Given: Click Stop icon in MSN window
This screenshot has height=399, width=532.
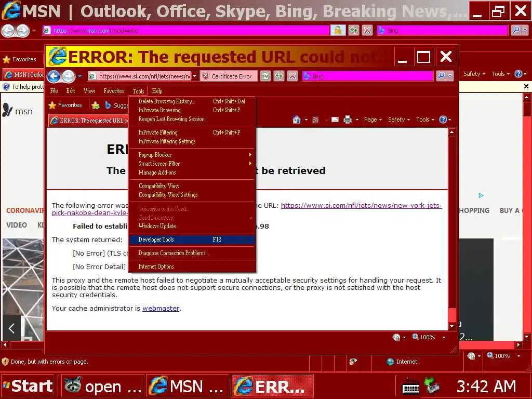Looking at the screenshot, I should coord(367,30).
